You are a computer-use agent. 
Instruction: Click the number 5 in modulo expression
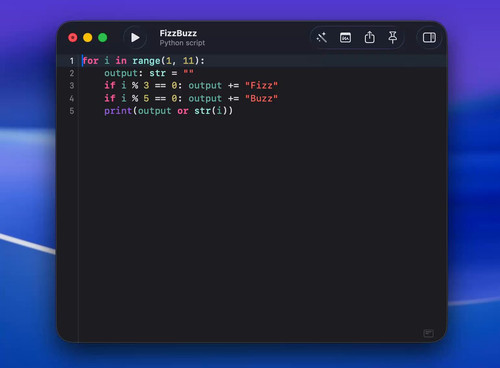[x=146, y=98]
